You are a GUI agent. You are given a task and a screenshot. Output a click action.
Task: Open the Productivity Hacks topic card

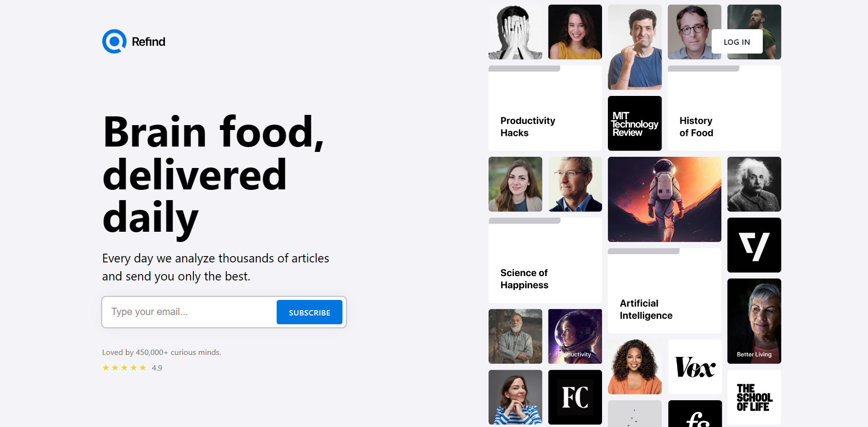click(x=545, y=109)
